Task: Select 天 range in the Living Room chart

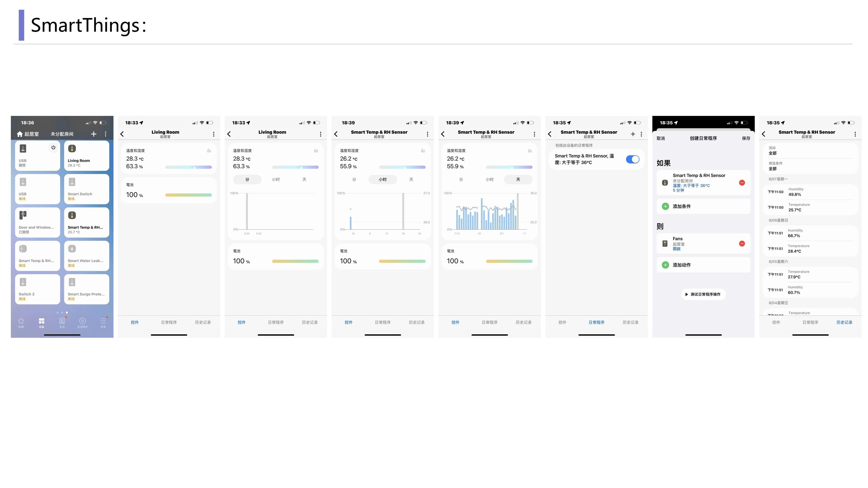Action: click(x=304, y=180)
